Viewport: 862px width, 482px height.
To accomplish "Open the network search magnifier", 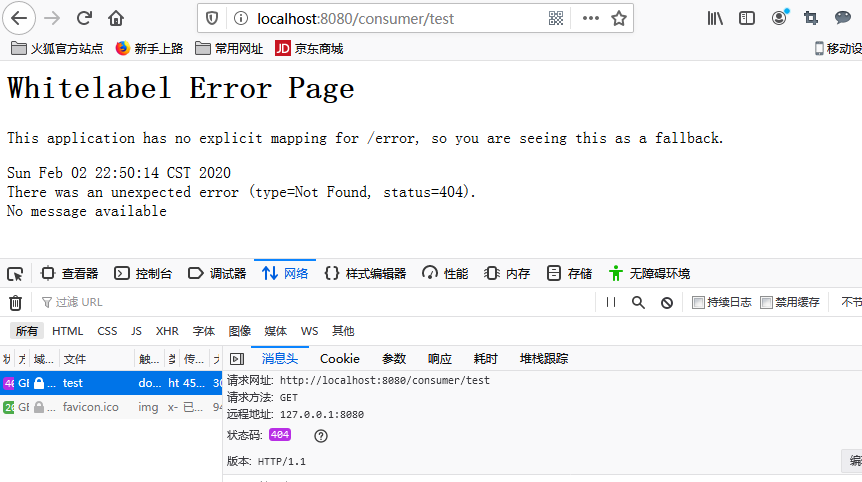I will (638, 302).
